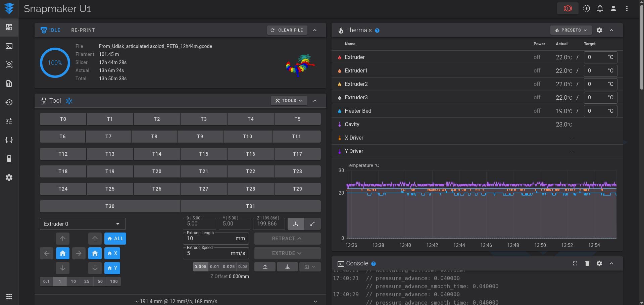The image size is (644, 305).
Task: Select the 0.025 Z offset step
Action: tap(229, 267)
